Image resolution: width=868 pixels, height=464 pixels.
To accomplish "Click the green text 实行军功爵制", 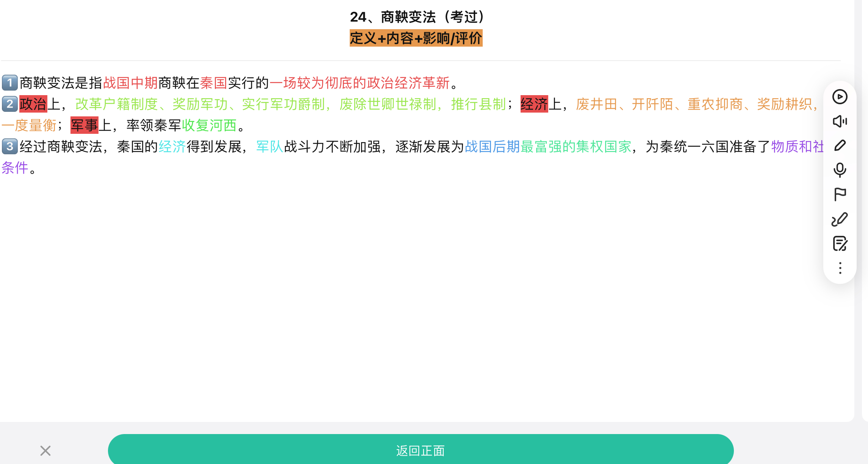I will click(x=283, y=104).
